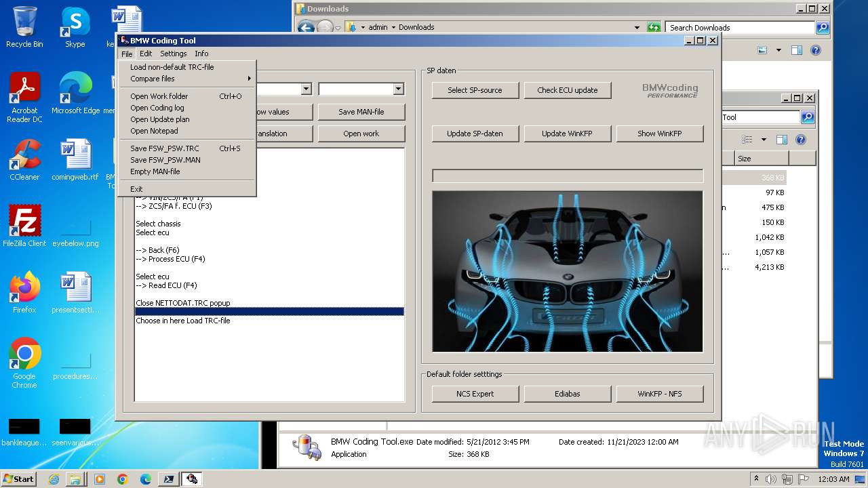Image resolution: width=868 pixels, height=488 pixels.
Task: Open comingweb.rtf document on desktop
Action: pyautogui.click(x=75, y=160)
